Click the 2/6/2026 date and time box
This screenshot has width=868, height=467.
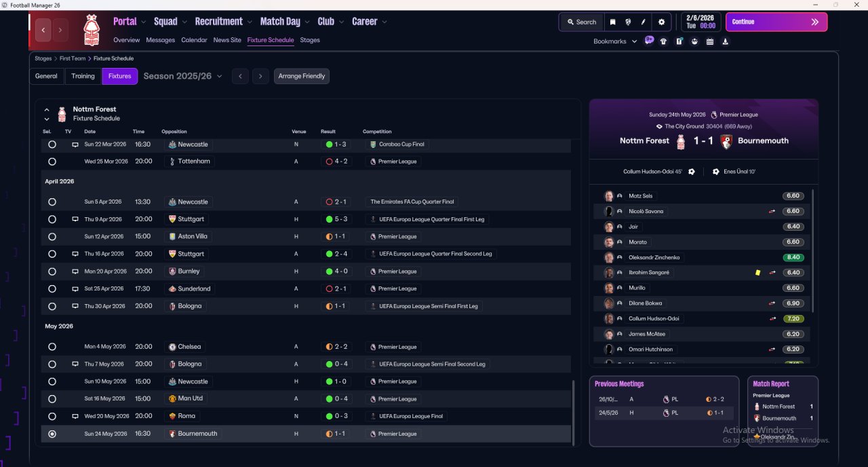click(x=701, y=22)
